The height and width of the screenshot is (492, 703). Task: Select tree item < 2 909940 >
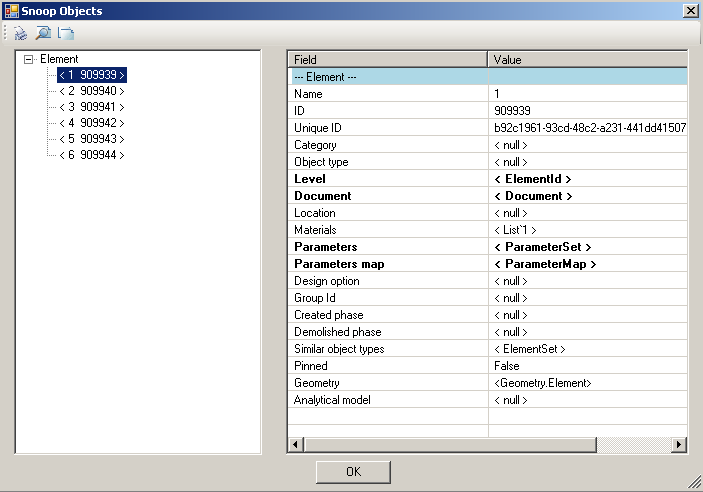(x=92, y=91)
